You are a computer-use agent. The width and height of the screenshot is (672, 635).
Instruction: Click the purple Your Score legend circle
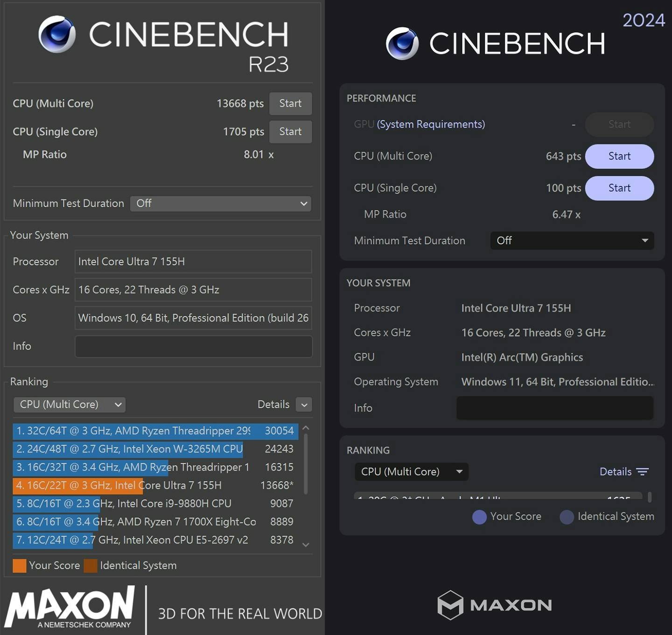(x=479, y=517)
